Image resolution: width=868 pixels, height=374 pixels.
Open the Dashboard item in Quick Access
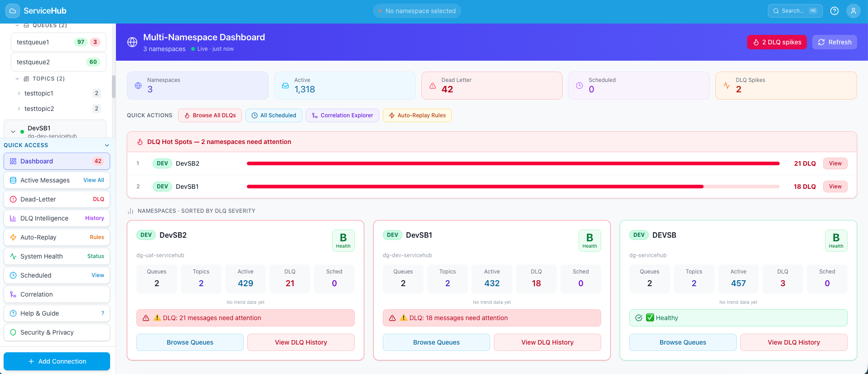[x=57, y=161]
